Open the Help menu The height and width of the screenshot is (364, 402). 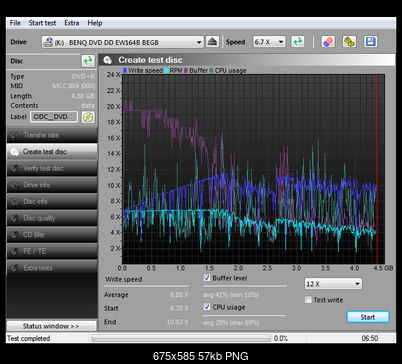coord(95,23)
